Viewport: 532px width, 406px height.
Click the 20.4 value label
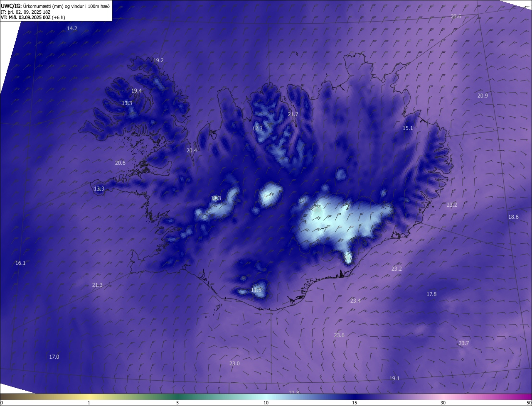192,150
